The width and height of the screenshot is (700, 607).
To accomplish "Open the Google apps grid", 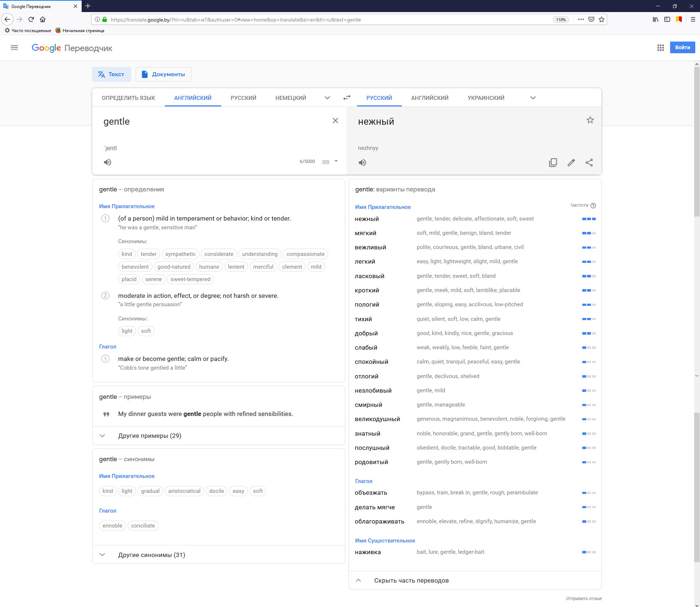I will click(660, 48).
